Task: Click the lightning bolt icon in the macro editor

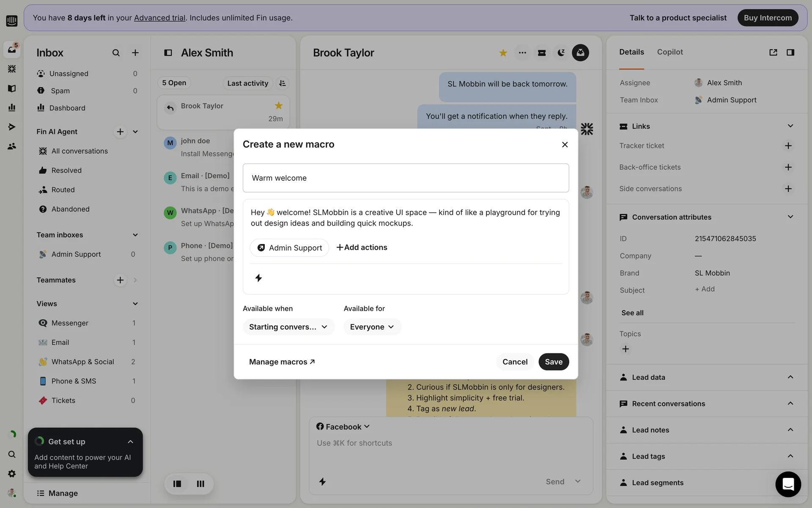Action: pyautogui.click(x=258, y=278)
